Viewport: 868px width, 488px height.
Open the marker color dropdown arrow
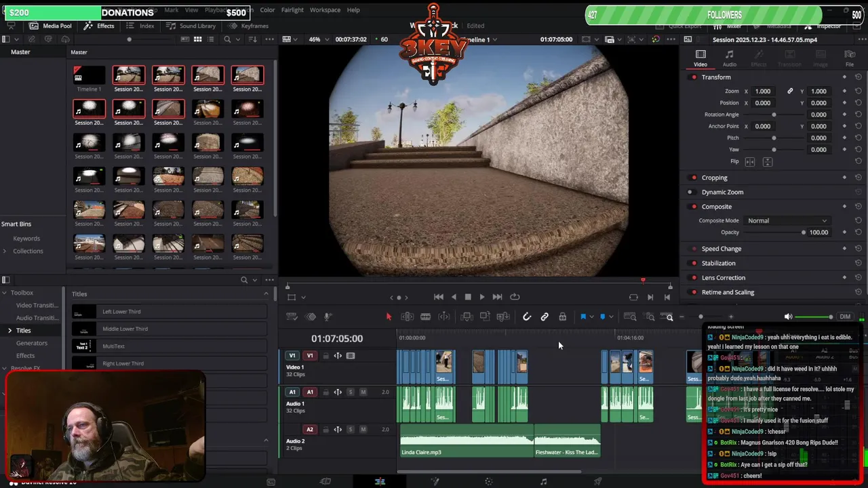tap(610, 317)
